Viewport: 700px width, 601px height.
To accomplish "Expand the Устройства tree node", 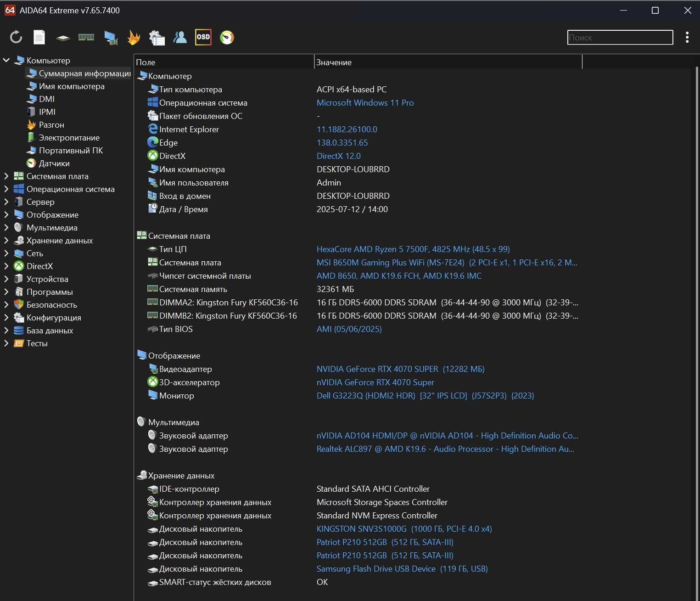I will (x=6, y=279).
